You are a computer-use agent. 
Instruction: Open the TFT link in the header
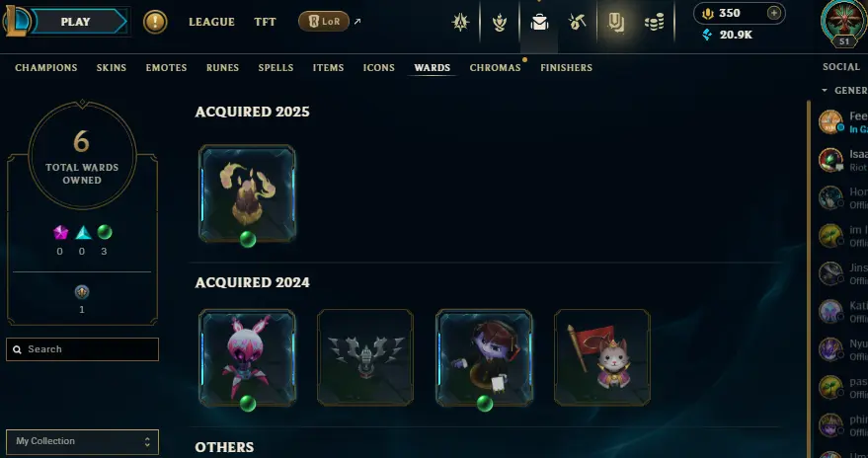pos(266,22)
